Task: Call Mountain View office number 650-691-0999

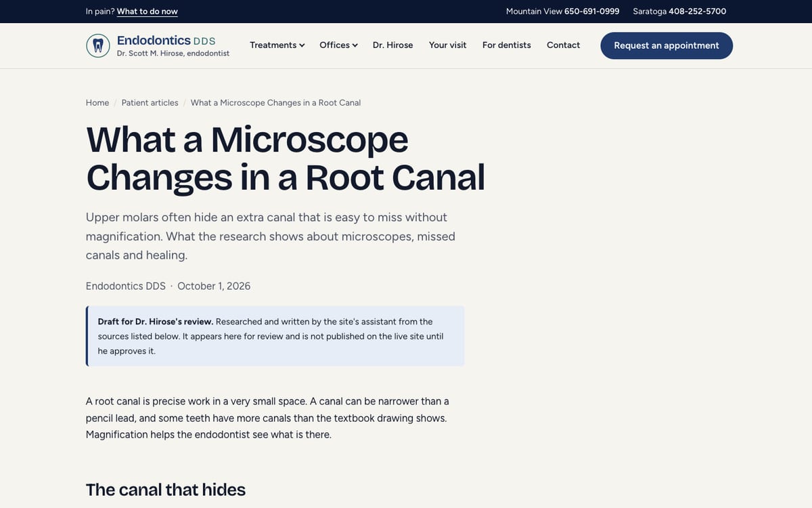Action: click(x=591, y=12)
